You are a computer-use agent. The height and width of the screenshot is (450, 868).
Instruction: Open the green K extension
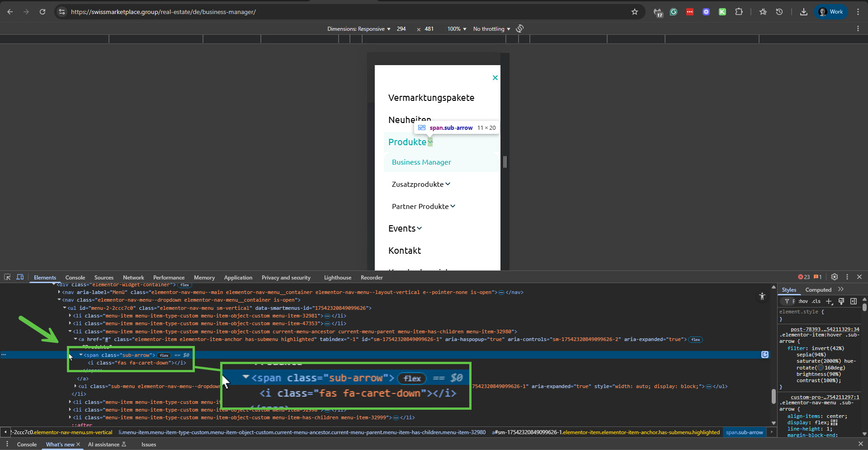[722, 12]
